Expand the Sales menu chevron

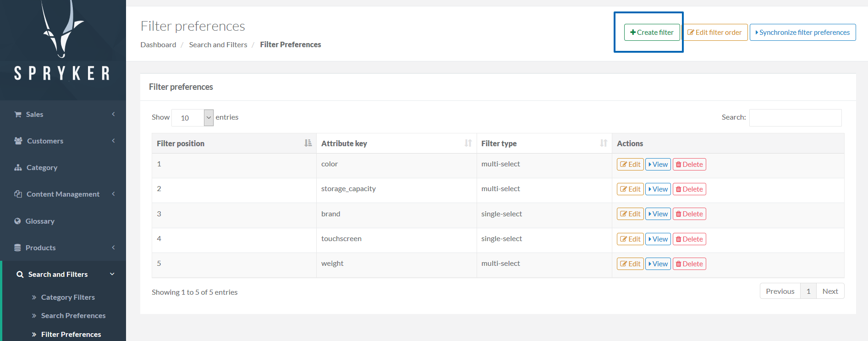[113, 114]
